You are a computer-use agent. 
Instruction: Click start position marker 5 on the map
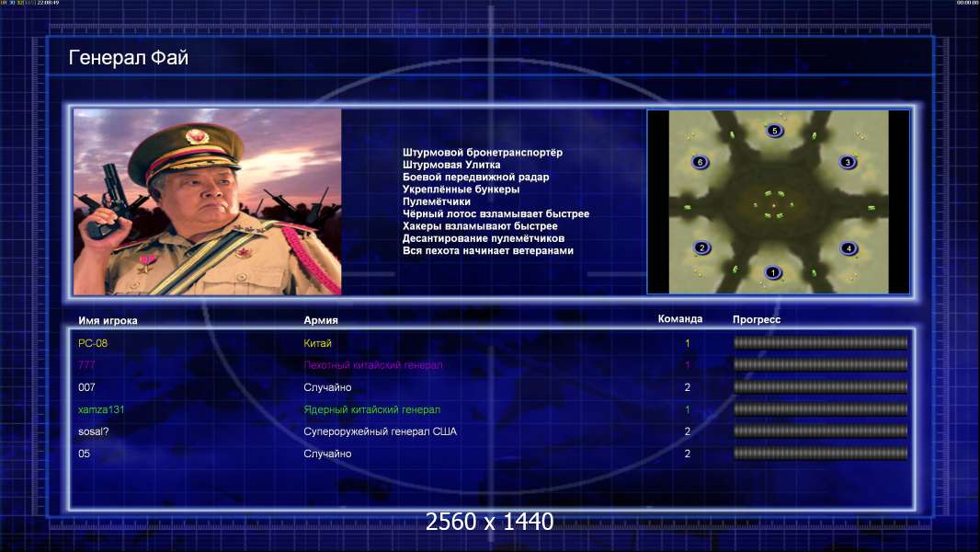click(x=774, y=131)
